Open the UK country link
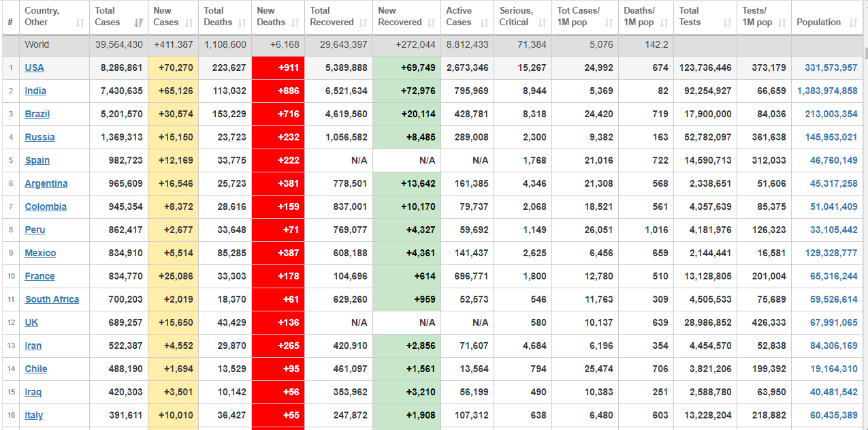The image size is (868, 430). tap(32, 322)
